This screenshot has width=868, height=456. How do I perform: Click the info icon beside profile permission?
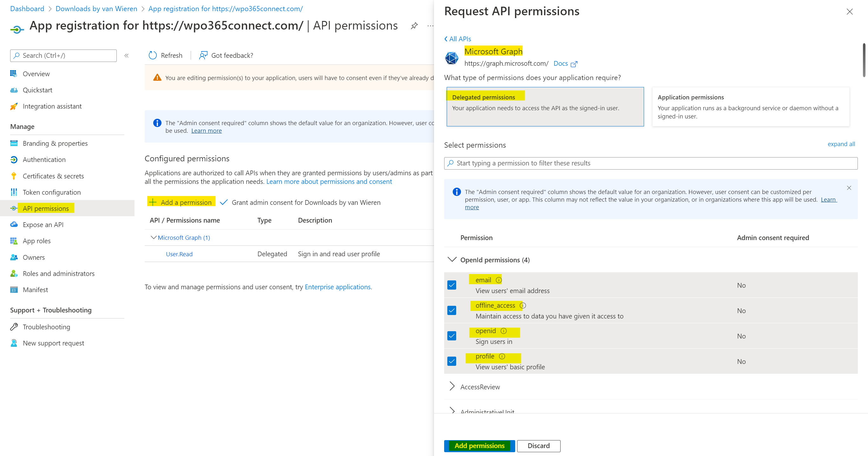pos(502,356)
